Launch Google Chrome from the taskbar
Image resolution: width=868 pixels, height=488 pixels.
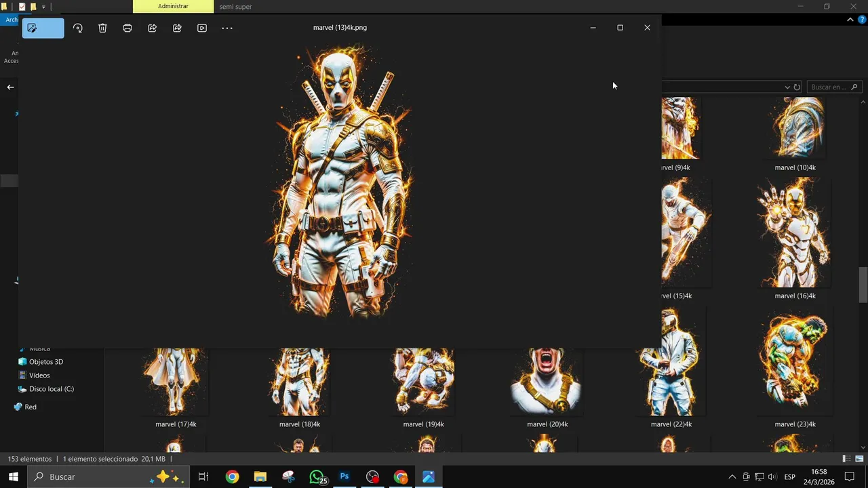pos(232,476)
